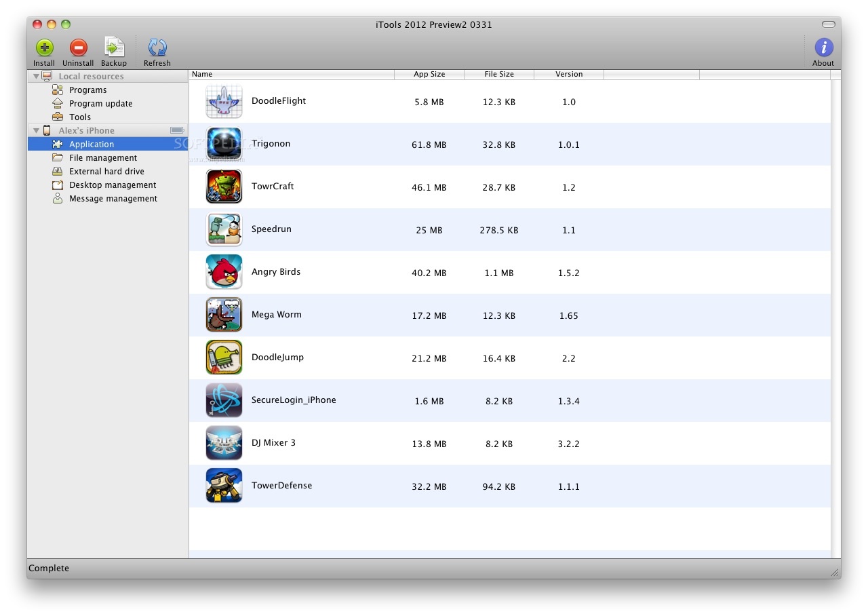The width and height of the screenshot is (868, 616).
Task: Collapse the Alex's iPhone section
Action: point(36,130)
